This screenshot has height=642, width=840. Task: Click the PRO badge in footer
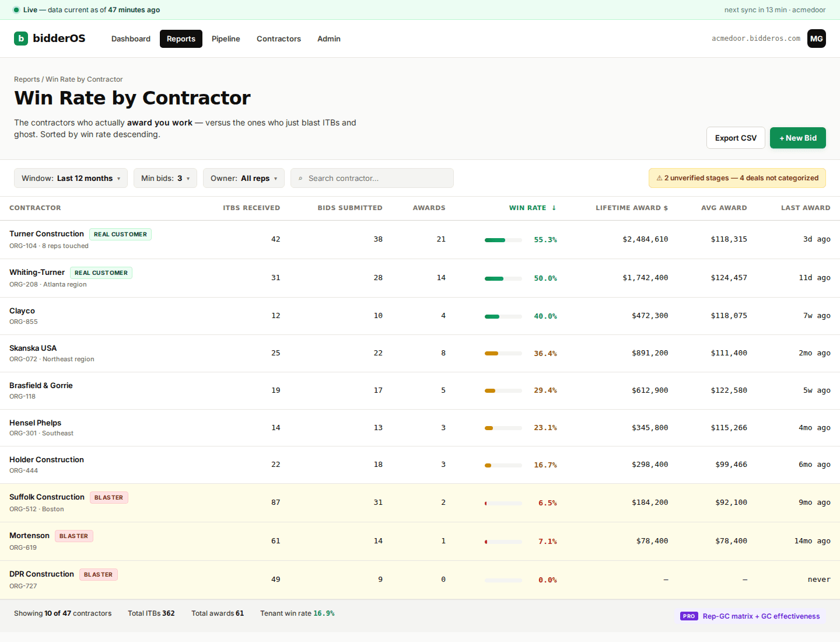tap(689, 616)
